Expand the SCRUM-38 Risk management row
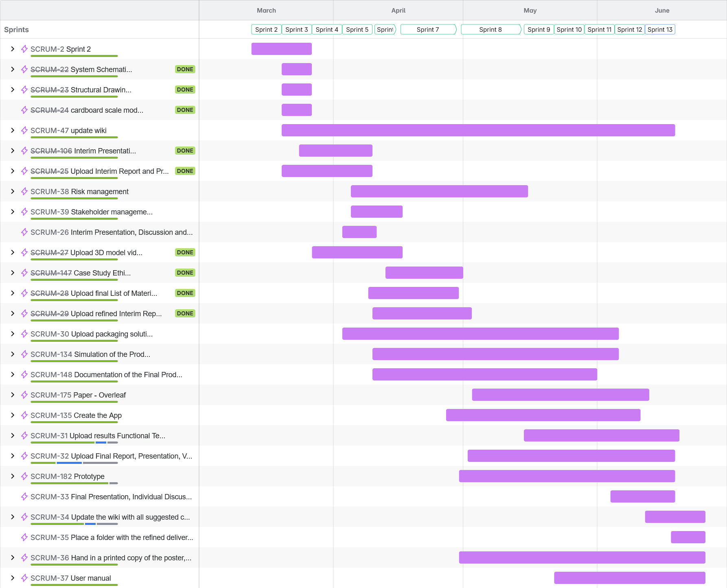 pos(13,191)
